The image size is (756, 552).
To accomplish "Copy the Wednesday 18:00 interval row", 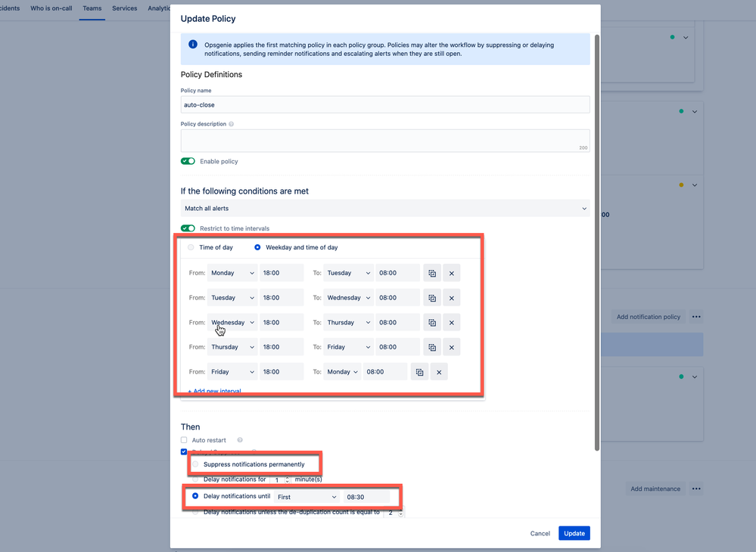I will coord(432,323).
